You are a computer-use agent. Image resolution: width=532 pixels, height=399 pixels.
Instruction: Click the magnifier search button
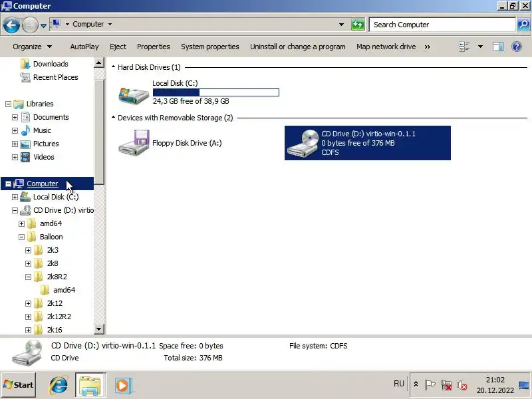[x=523, y=25]
